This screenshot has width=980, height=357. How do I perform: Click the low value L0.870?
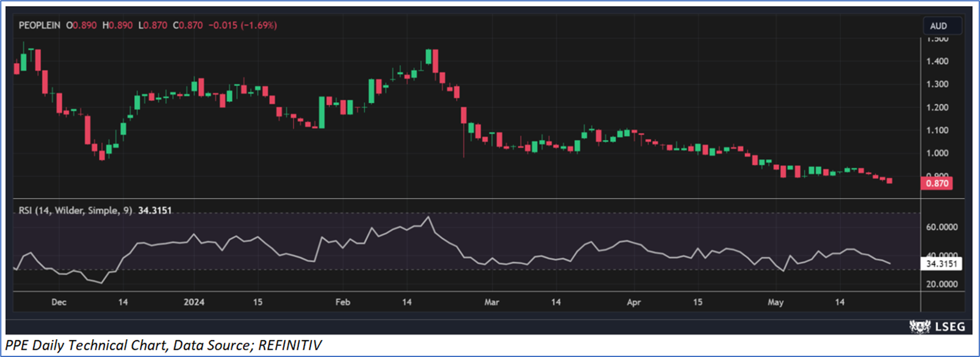pyautogui.click(x=153, y=26)
